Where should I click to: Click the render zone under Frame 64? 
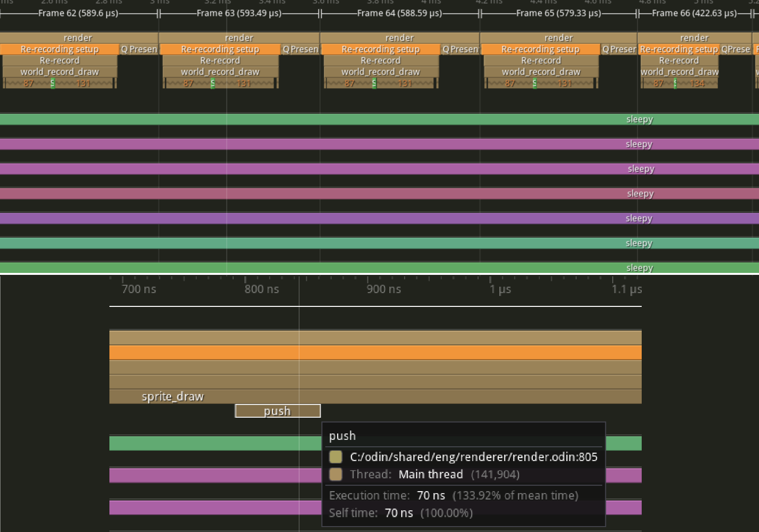pyautogui.click(x=399, y=38)
